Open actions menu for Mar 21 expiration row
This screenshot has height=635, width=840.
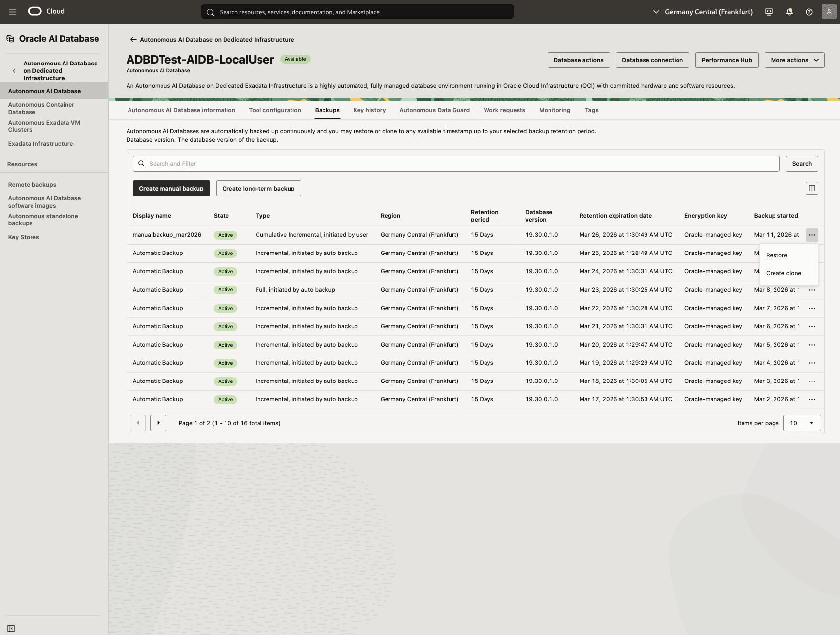(812, 327)
